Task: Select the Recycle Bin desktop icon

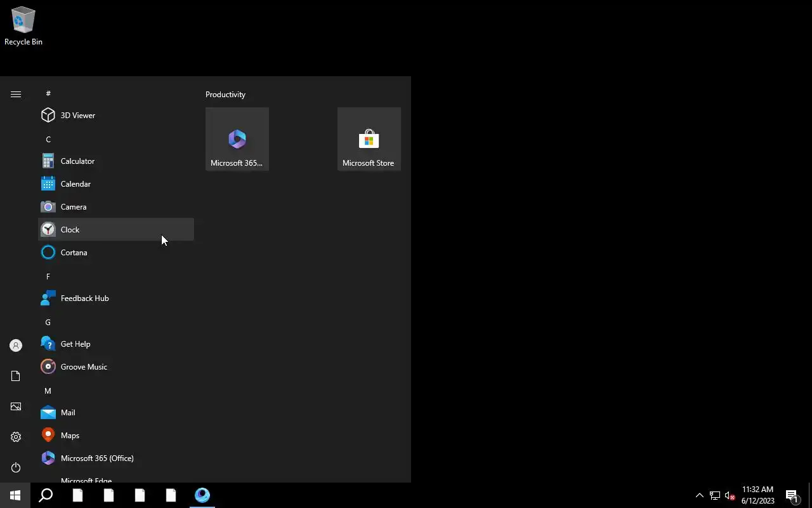Action: tap(23, 26)
